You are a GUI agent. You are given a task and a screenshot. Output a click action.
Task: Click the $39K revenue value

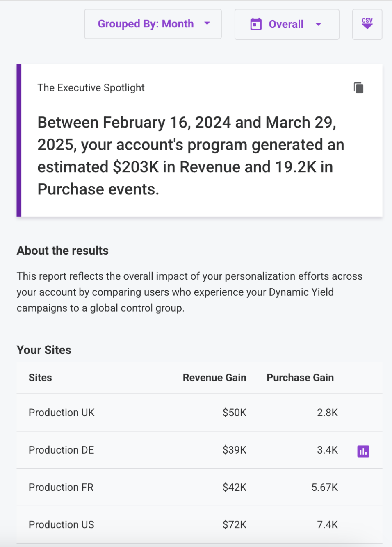pyautogui.click(x=235, y=450)
